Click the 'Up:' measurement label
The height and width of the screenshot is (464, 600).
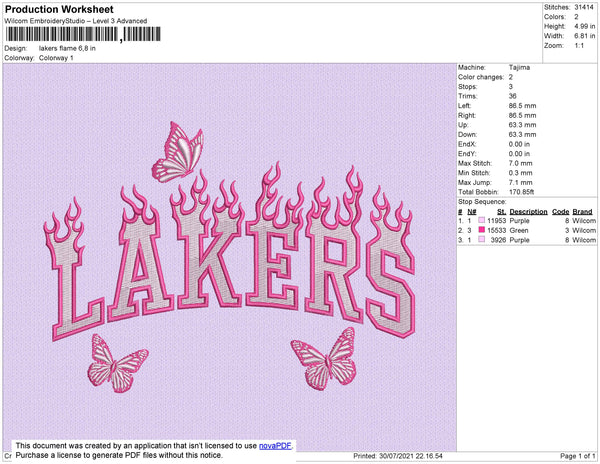click(463, 125)
